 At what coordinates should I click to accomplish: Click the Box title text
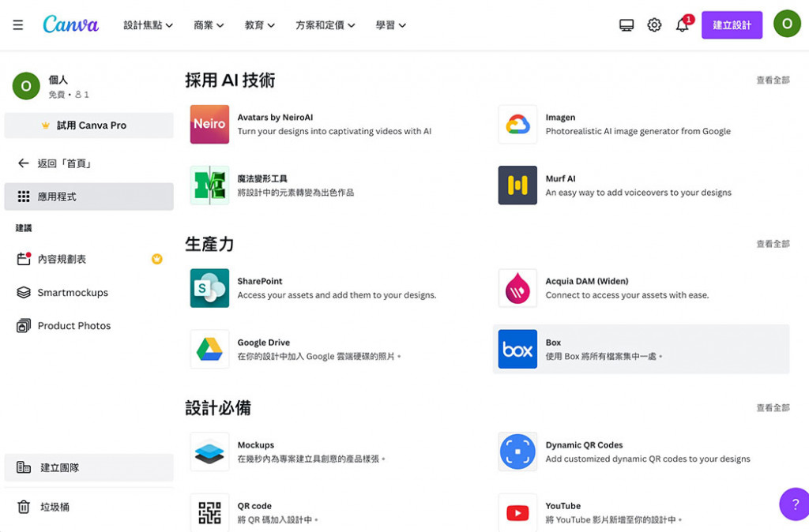[553, 343]
